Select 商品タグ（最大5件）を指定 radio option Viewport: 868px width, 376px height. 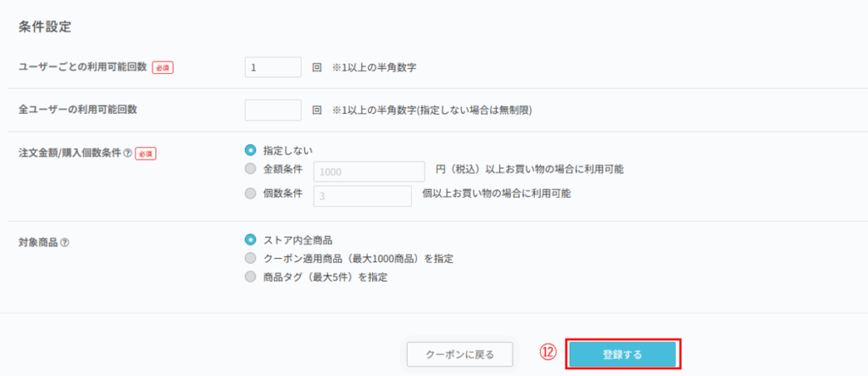(250, 277)
